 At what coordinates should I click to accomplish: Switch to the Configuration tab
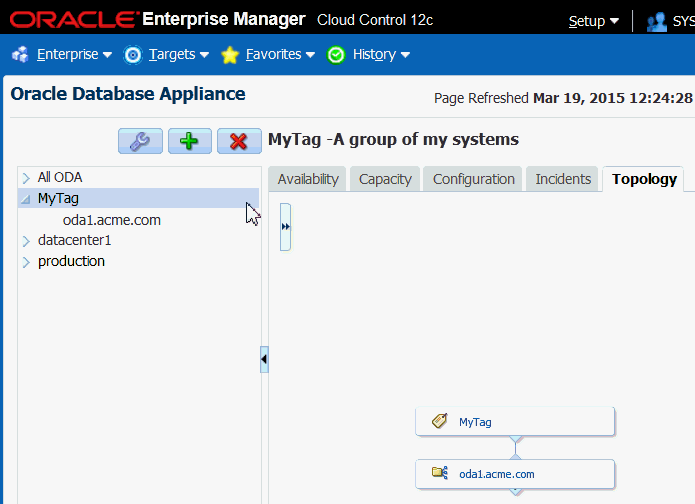pyautogui.click(x=473, y=179)
